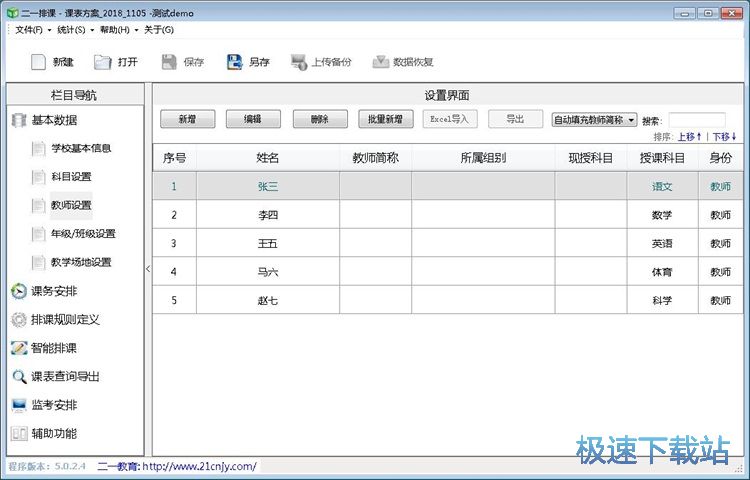Click the 课表查询导出 magnifier icon
Viewport: 750px width, 480px height.
coord(19,377)
